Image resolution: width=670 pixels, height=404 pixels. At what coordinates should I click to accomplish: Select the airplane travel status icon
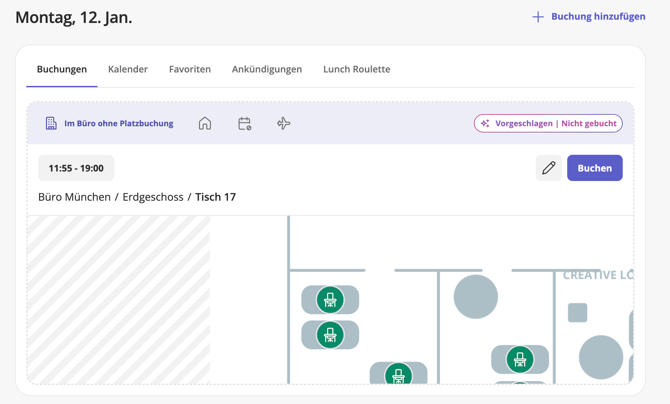point(284,124)
